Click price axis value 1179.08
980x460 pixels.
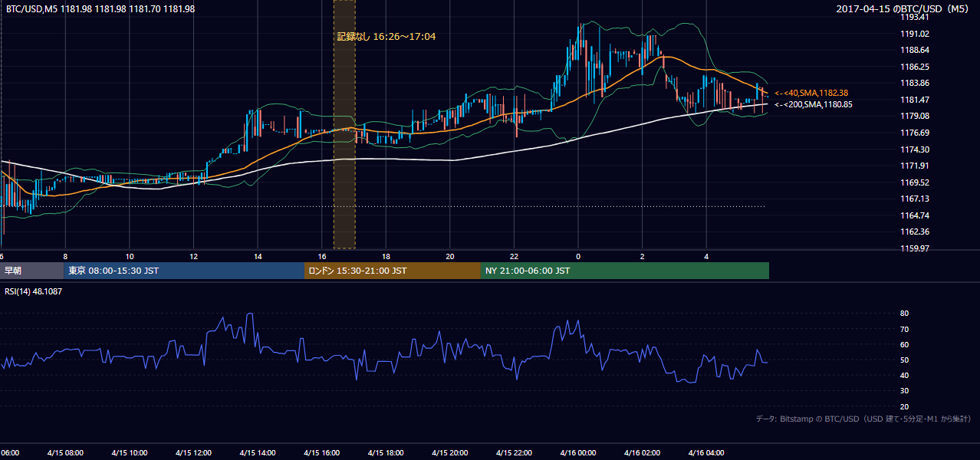pyautogui.click(x=915, y=116)
